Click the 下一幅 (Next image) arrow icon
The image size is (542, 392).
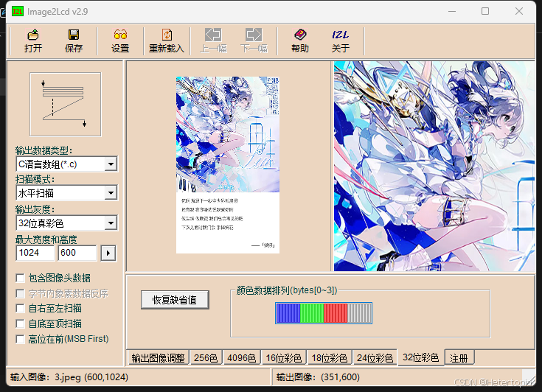254,35
